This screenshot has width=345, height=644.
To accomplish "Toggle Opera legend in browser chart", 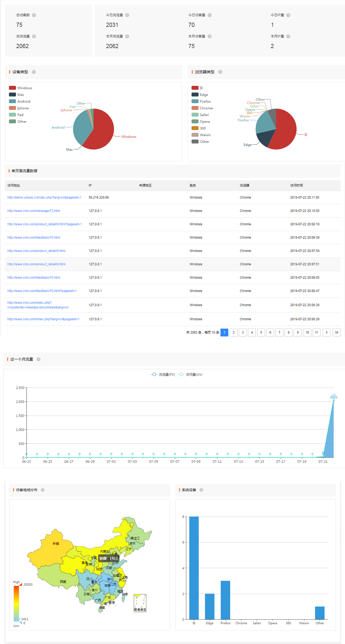I will coord(201,122).
